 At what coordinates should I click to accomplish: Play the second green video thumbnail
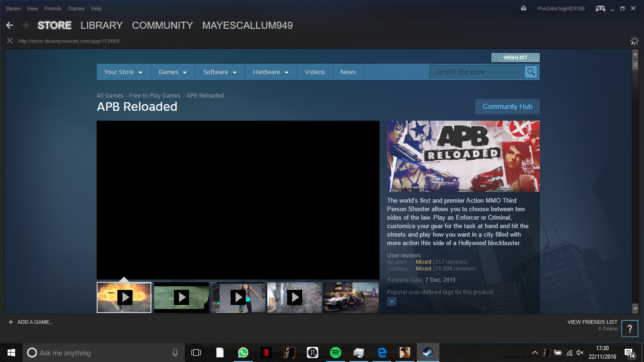click(x=182, y=297)
